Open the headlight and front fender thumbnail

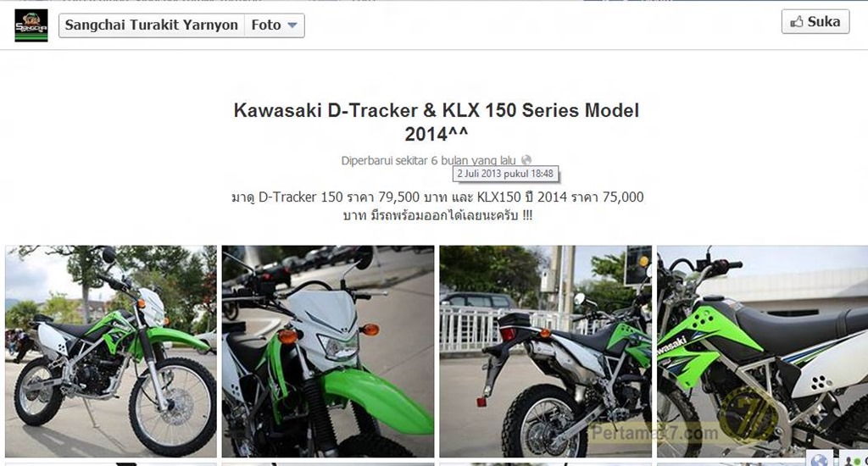[x=328, y=352]
